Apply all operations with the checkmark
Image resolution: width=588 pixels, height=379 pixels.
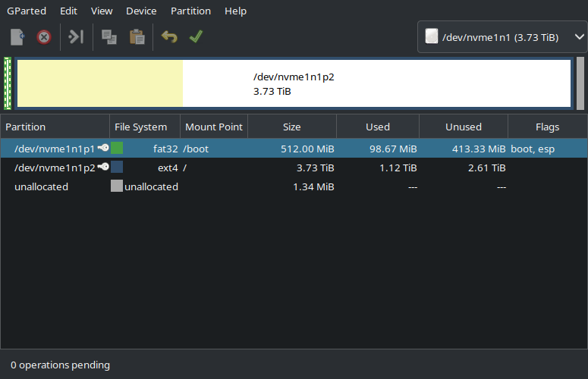[x=196, y=36]
